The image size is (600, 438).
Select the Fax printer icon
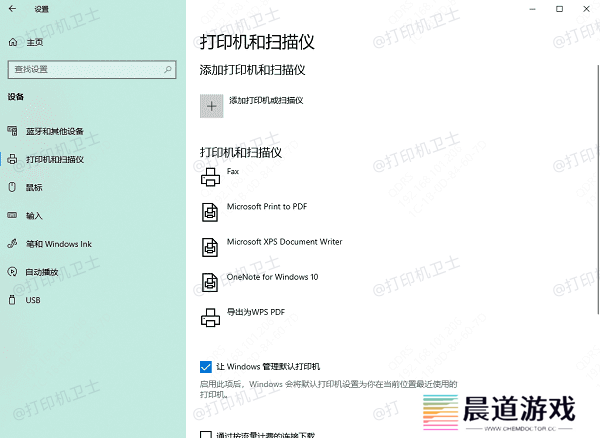point(210,177)
